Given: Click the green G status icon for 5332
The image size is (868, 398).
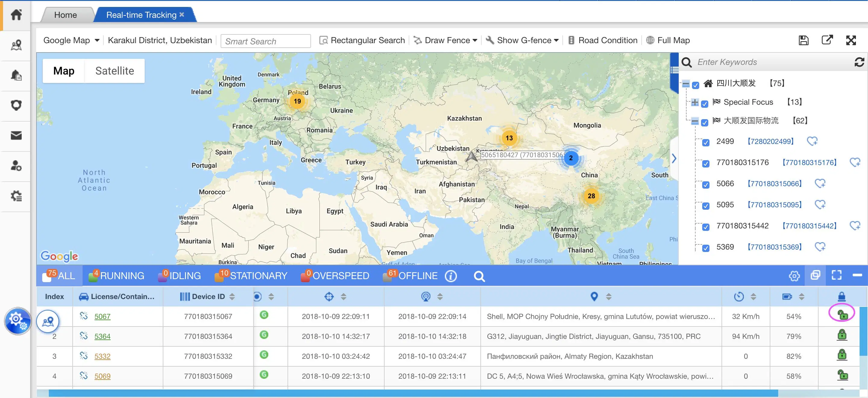Looking at the screenshot, I should pos(264,355).
